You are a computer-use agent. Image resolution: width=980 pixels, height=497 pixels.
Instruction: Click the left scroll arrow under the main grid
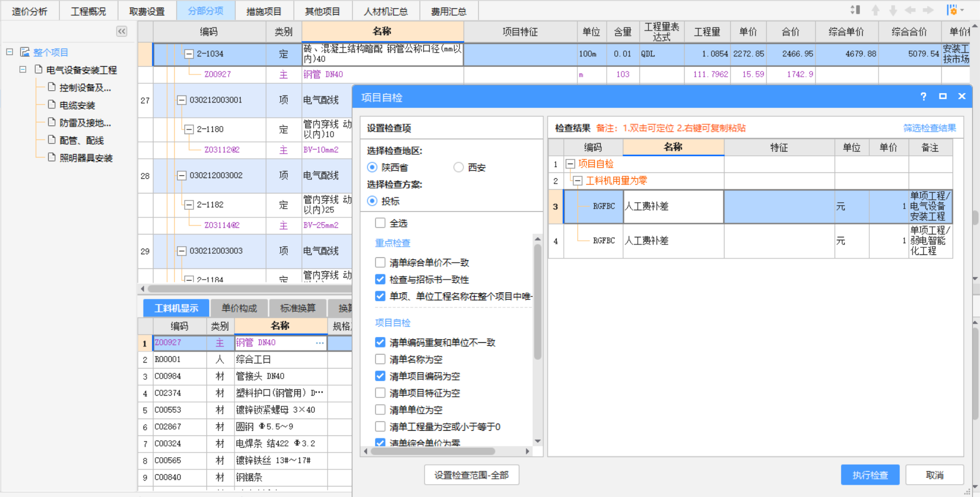pyautogui.click(x=142, y=289)
